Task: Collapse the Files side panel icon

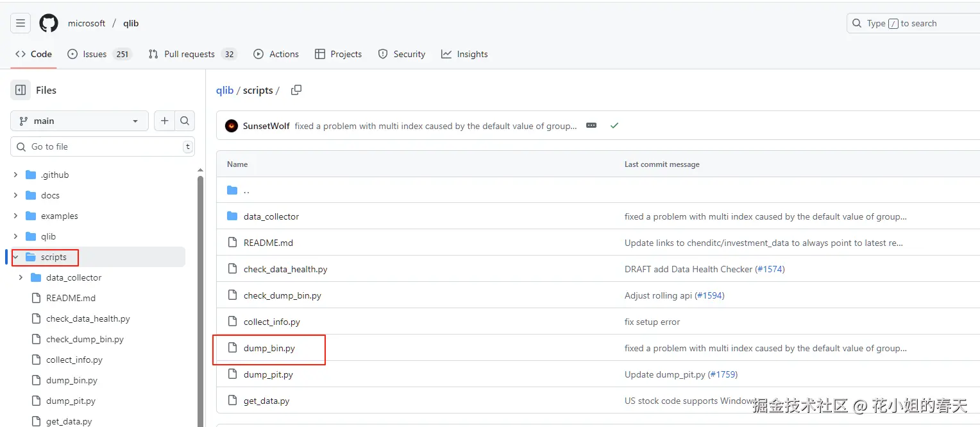Action: pyautogui.click(x=21, y=91)
